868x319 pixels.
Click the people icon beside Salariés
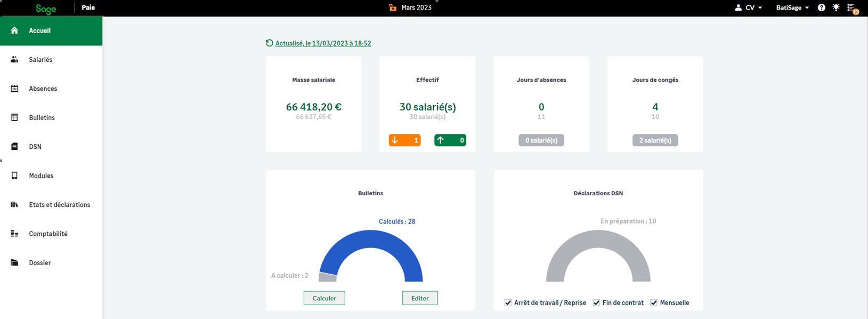[14, 60]
